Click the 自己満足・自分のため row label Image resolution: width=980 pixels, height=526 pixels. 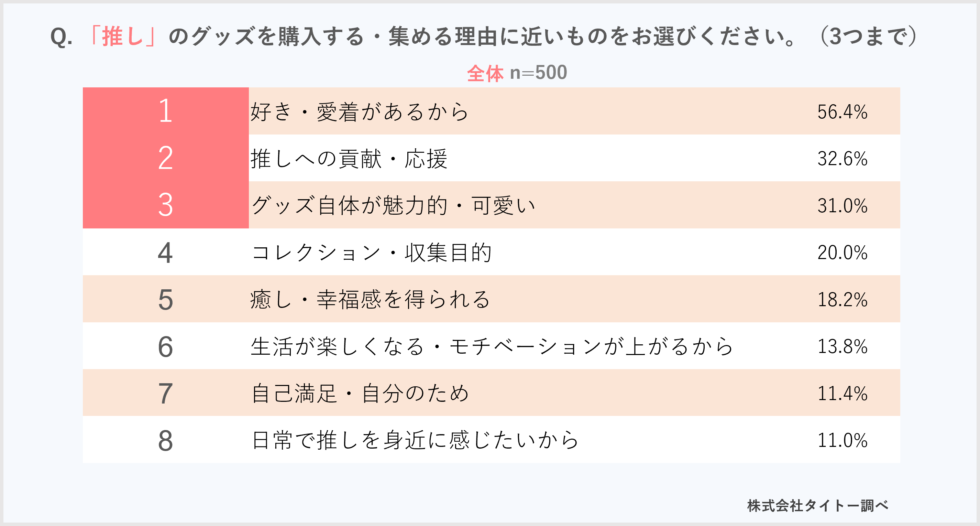(x=360, y=394)
